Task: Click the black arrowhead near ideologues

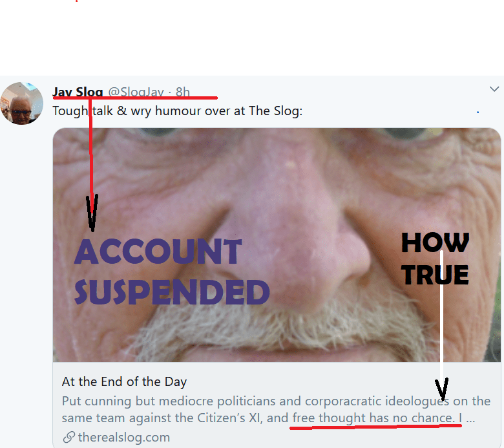Action: [441, 389]
